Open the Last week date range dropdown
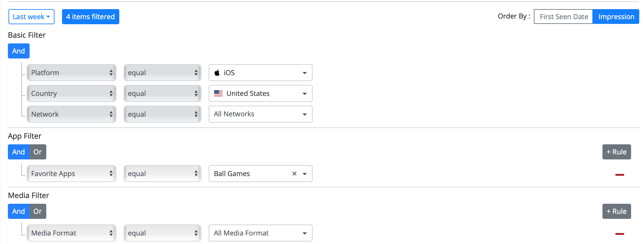The width and height of the screenshot is (644, 244). [x=31, y=17]
